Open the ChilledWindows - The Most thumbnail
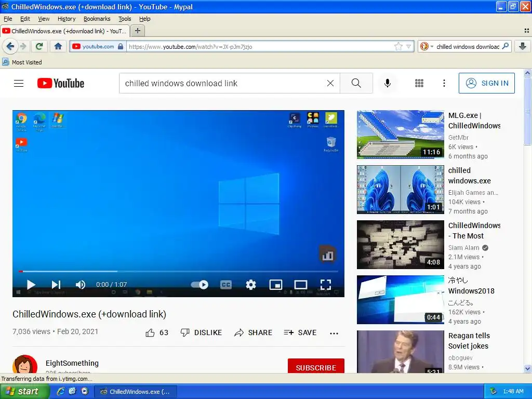Screen dimensions: 532x399 point(401,245)
